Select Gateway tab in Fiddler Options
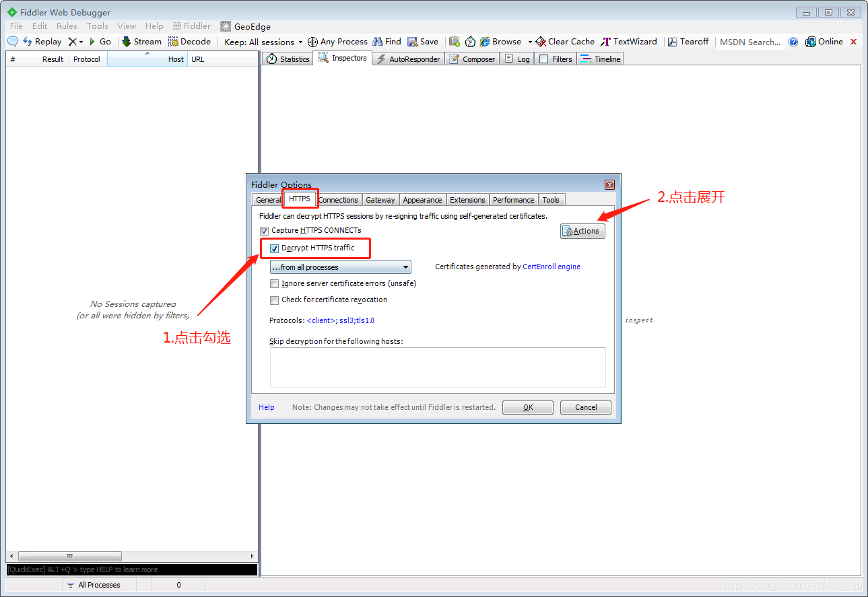Image resolution: width=868 pixels, height=597 pixels. pos(380,200)
